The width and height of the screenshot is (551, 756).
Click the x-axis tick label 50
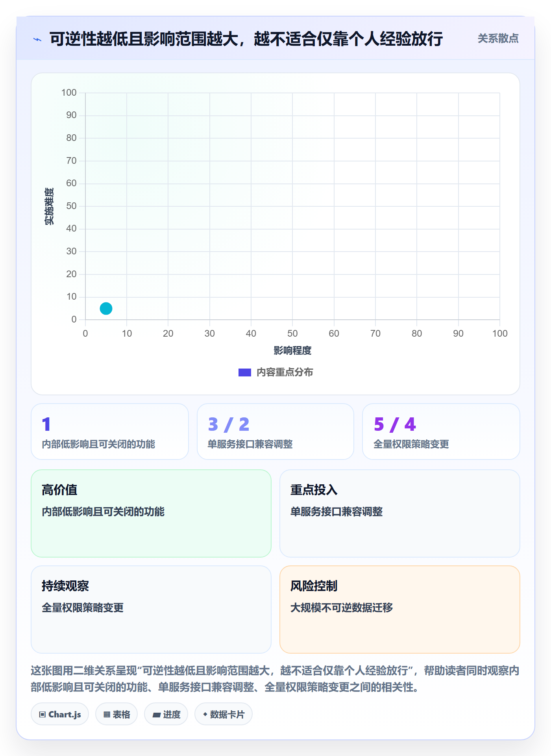tap(292, 334)
